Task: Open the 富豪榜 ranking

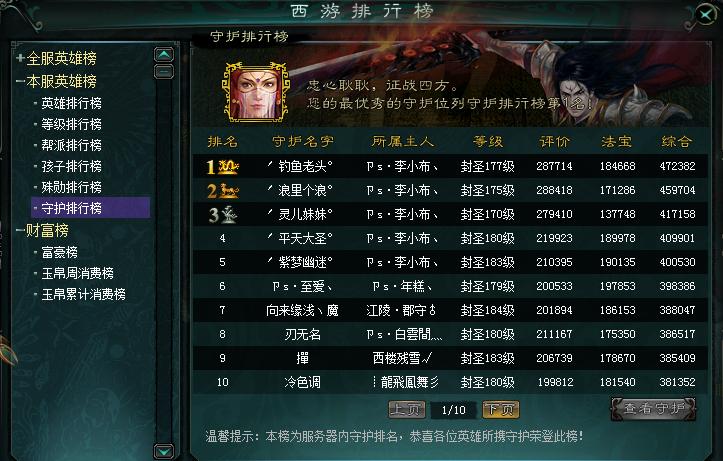Action: coord(59,252)
